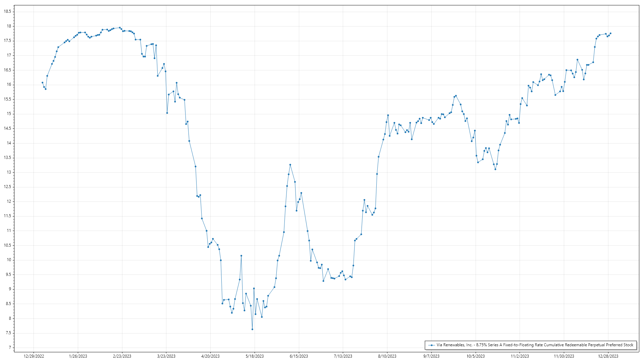Click the 12/28/2023 x-axis date label
Viewport: 644px width, 362px height.
click(608, 356)
